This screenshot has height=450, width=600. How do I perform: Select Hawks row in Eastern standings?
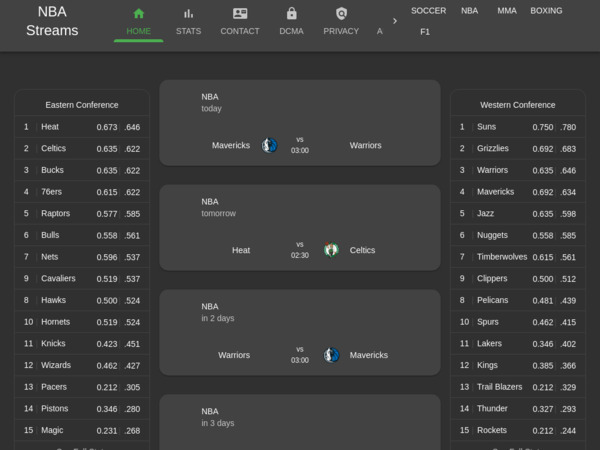[x=82, y=300]
